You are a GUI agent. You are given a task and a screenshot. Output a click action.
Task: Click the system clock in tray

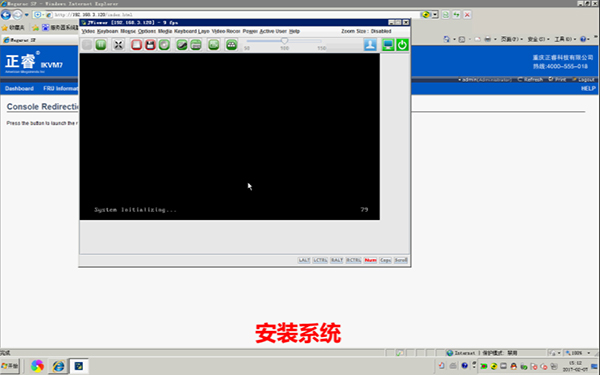[575, 366]
